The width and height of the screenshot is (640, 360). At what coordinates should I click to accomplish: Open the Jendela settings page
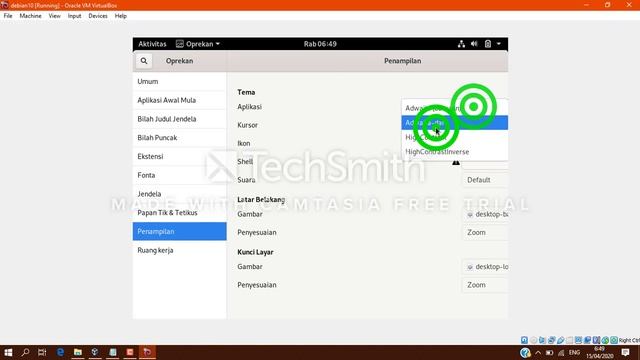pos(180,194)
